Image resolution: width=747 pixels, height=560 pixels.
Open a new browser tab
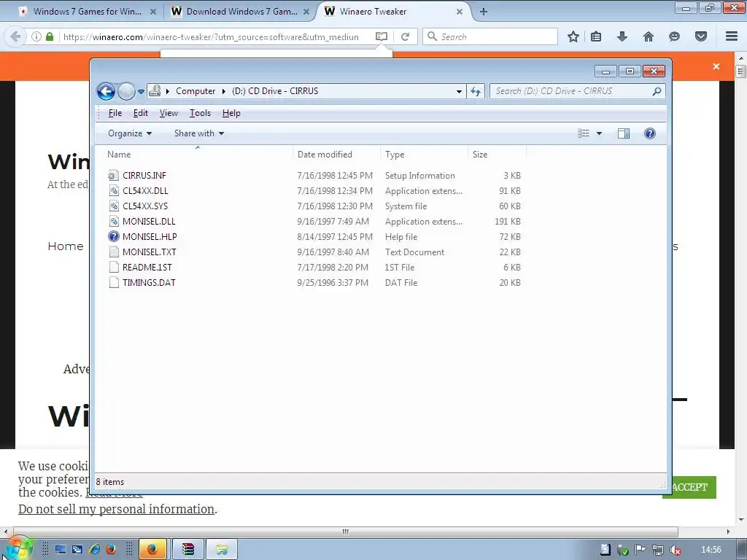click(x=483, y=12)
